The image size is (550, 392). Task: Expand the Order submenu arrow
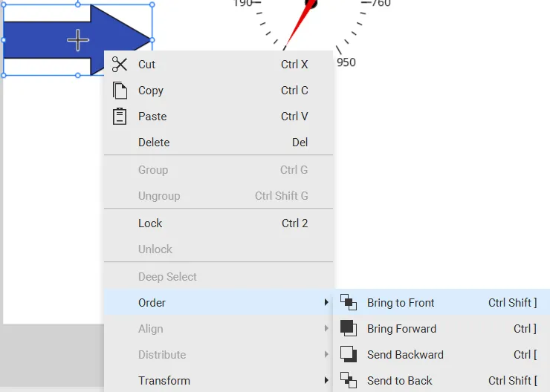(x=326, y=303)
